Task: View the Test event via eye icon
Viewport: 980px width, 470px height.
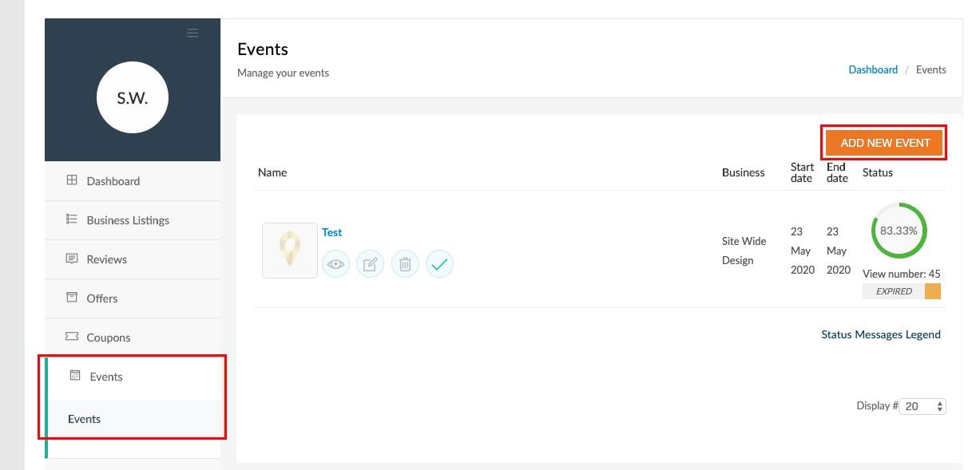Action: tap(335, 264)
